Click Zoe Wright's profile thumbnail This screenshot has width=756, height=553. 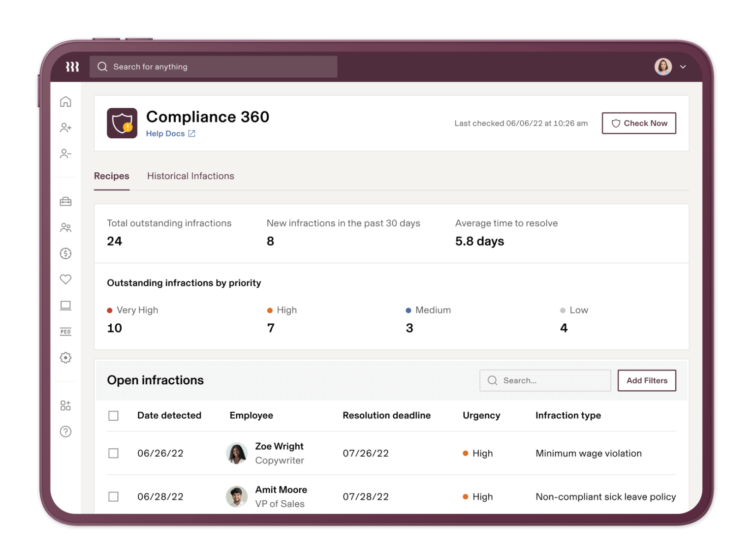coord(237,453)
